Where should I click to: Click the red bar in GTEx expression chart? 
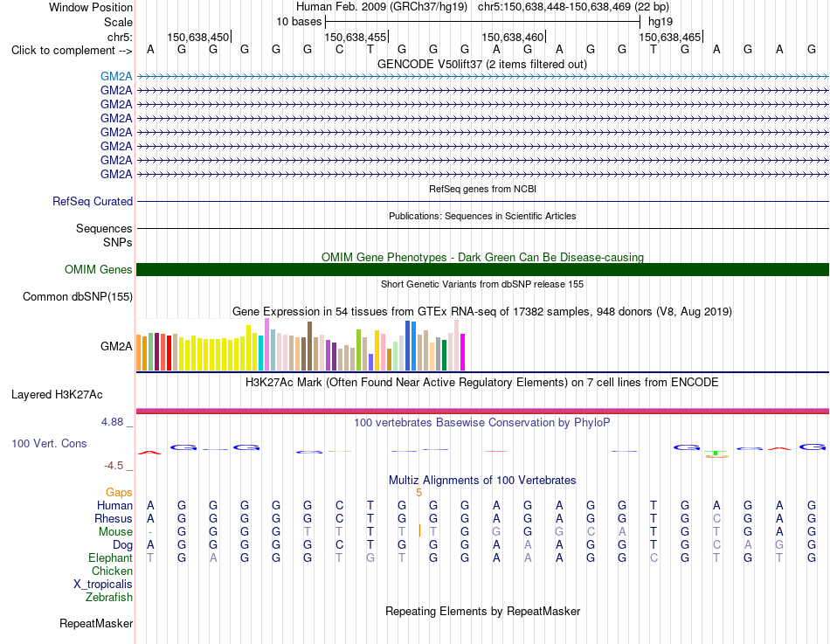169,353
